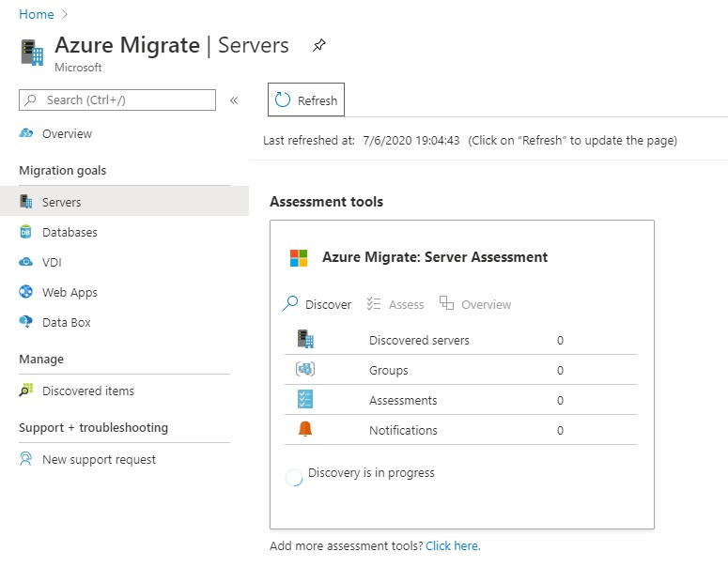Click the Discovered servers row icon
728x567 pixels.
(x=305, y=339)
